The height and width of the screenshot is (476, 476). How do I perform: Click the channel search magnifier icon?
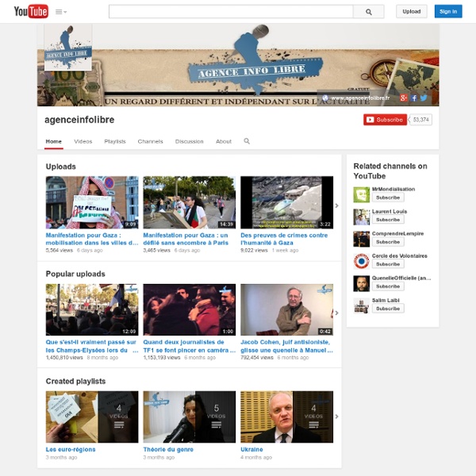(x=247, y=141)
